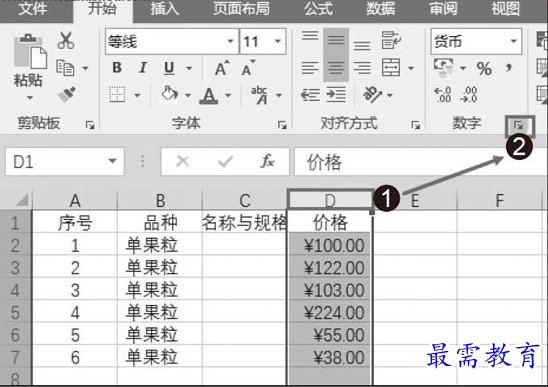Image resolution: width=548 pixels, height=387 pixels.
Task: Open Clipboard pane launcher
Action: 90,125
